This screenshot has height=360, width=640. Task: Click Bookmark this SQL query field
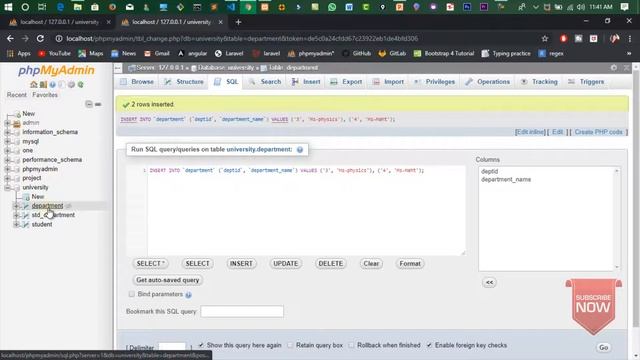coord(242,311)
